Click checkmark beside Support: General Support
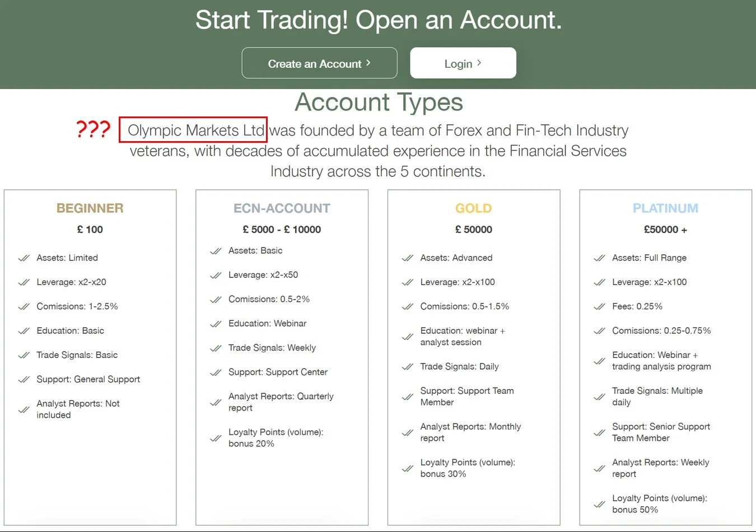This screenshot has height=532, width=756. point(24,380)
